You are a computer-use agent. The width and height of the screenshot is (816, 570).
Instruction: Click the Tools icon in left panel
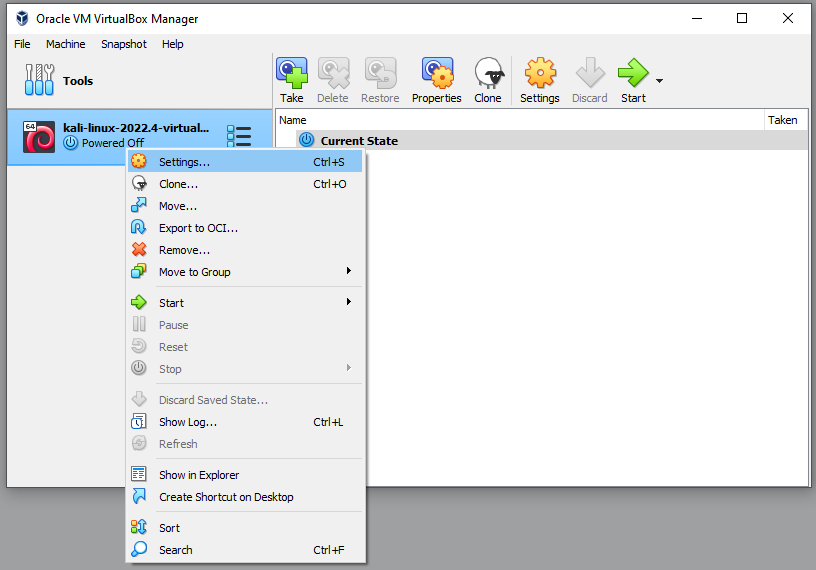click(40, 80)
